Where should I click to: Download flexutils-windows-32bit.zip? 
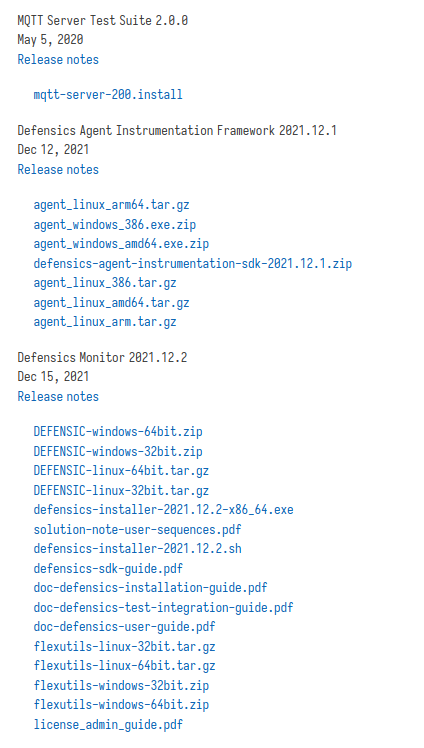point(121,686)
